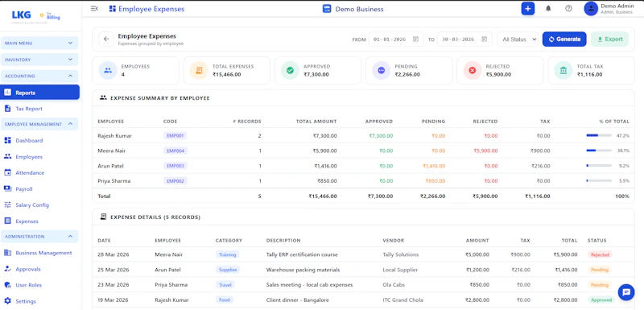Open calendar picker in TO date field
This screenshot has width=644, height=310.
point(485,39)
